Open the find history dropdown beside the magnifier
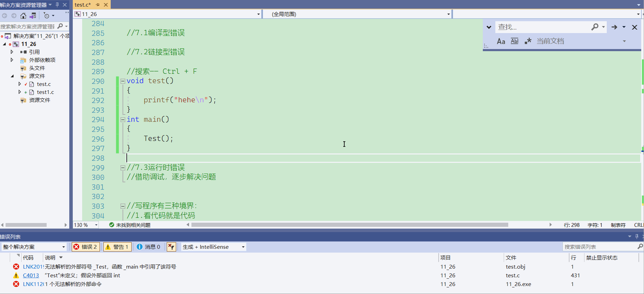The height and width of the screenshot is (294, 644). 603,27
